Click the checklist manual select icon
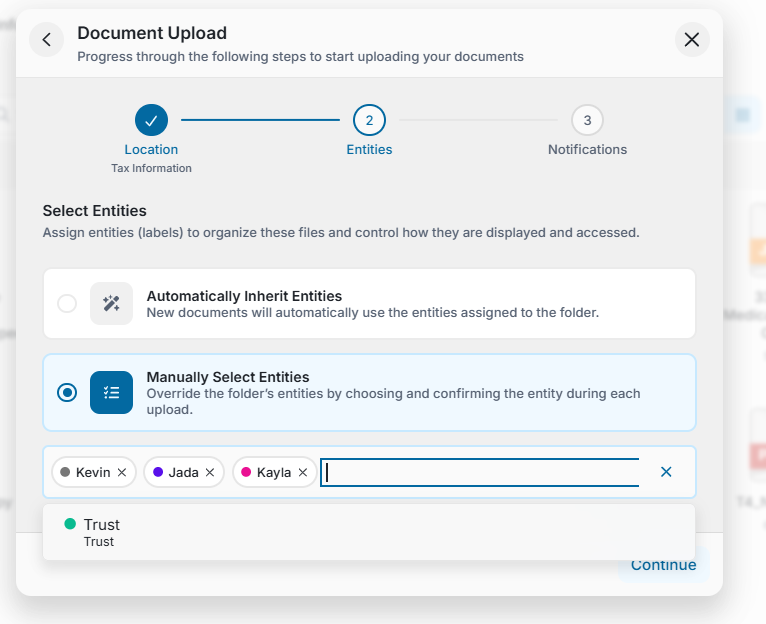 [111, 392]
